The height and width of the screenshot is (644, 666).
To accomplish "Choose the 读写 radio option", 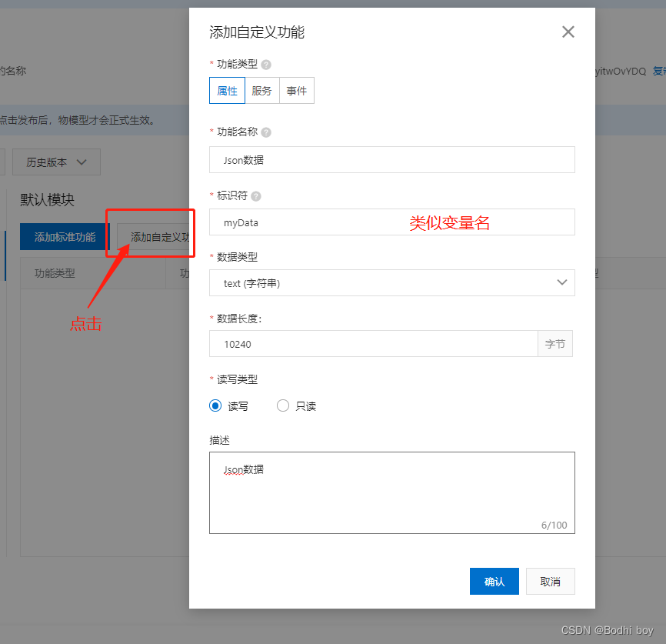I will coord(215,406).
